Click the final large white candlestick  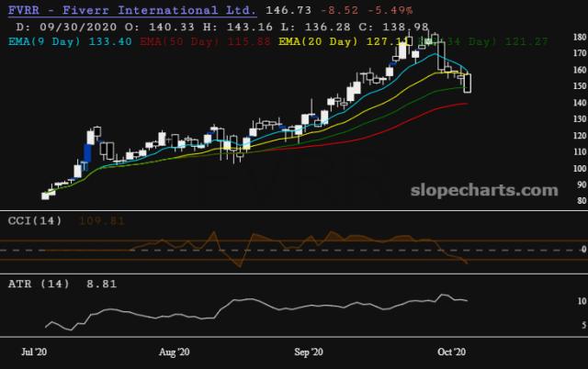pyautogui.click(x=468, y=83)
